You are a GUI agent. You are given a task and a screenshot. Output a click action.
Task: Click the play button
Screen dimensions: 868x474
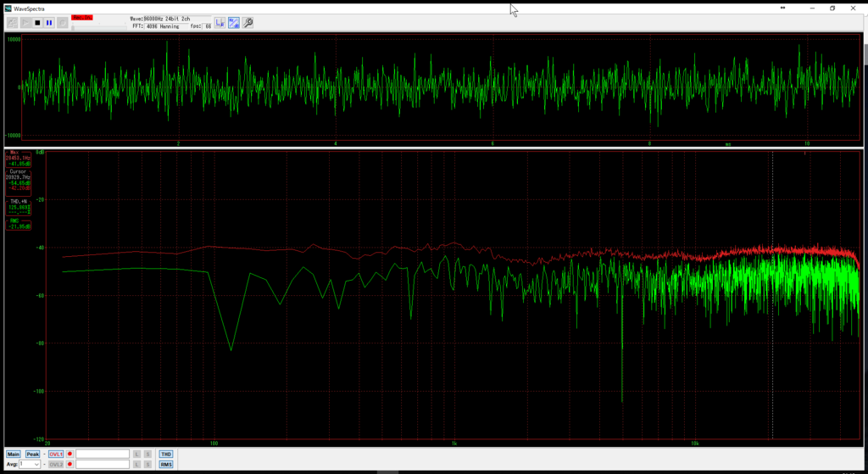pos(25,23)
